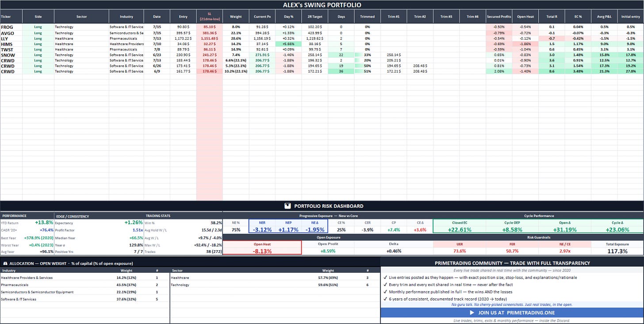Click the +1.17% NEP value

[x=288, y=229]
